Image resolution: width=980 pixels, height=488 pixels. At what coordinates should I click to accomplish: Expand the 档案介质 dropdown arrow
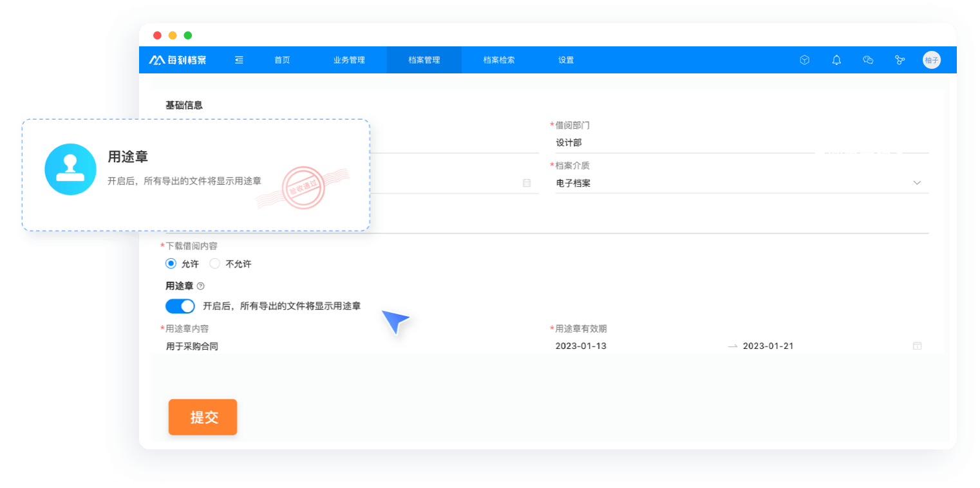tap(917, 183)
